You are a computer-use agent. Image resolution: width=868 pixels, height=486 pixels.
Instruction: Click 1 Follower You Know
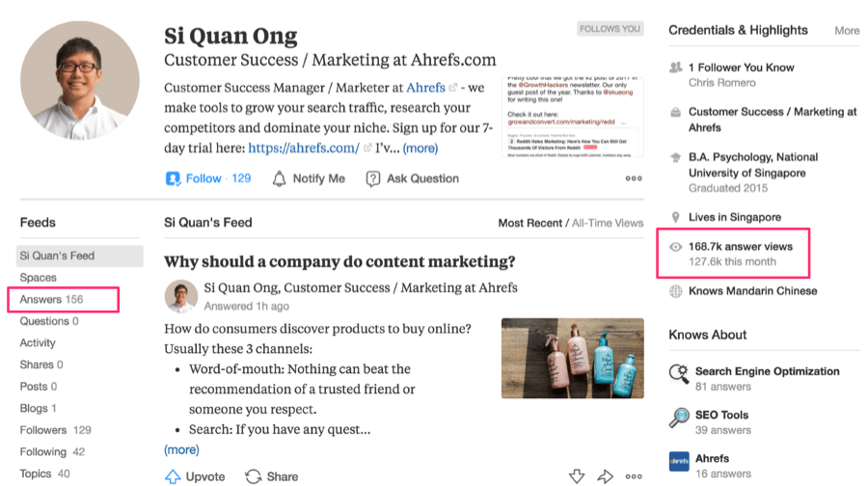pyautogui.click(x=742, y=67)
